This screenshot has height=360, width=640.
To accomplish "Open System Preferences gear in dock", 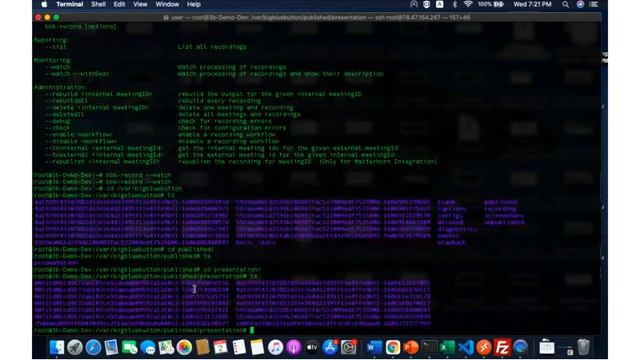I will [349, 347].
